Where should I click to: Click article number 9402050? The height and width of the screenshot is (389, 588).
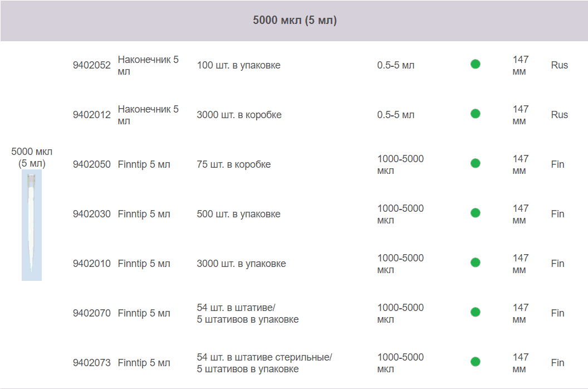tap(92, 164)
